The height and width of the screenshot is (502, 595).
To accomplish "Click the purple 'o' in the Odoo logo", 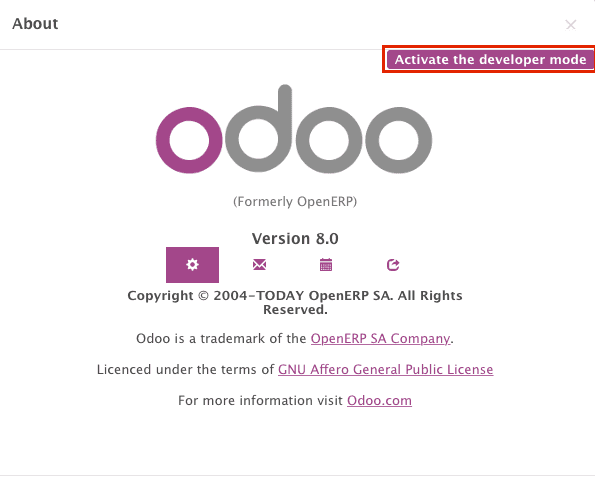I will click(189, 140).
